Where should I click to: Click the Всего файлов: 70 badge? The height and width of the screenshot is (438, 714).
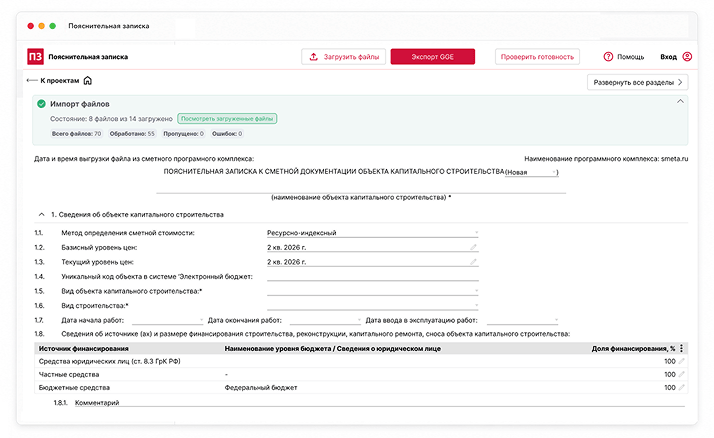tap(76, 134)
